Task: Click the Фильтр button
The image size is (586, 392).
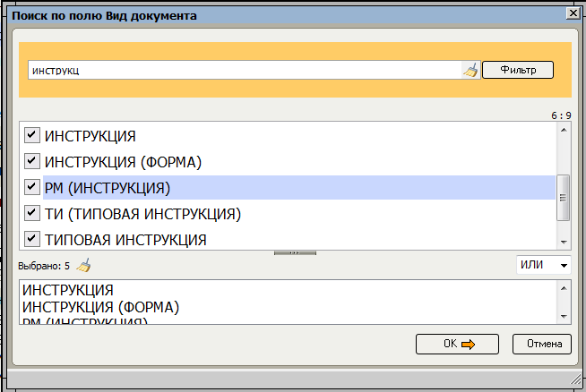Action: [518, 70]
